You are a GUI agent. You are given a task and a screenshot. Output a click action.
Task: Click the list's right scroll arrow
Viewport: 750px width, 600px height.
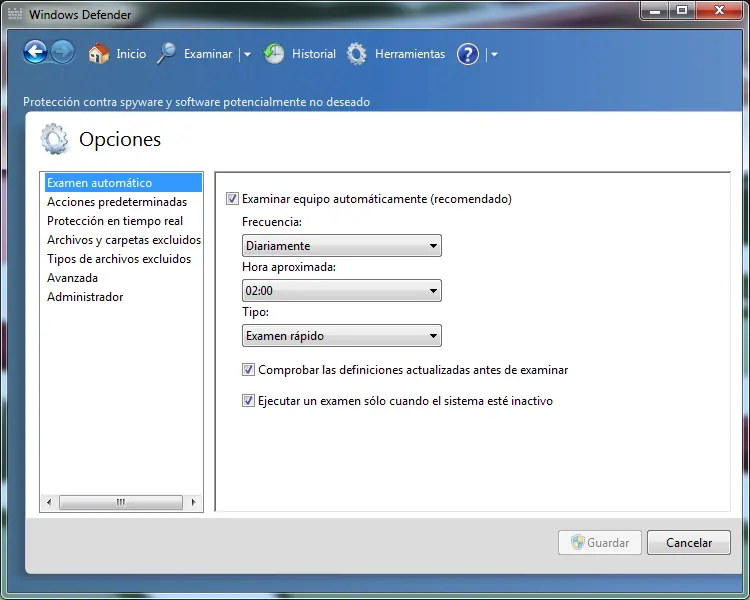point(193,502)
